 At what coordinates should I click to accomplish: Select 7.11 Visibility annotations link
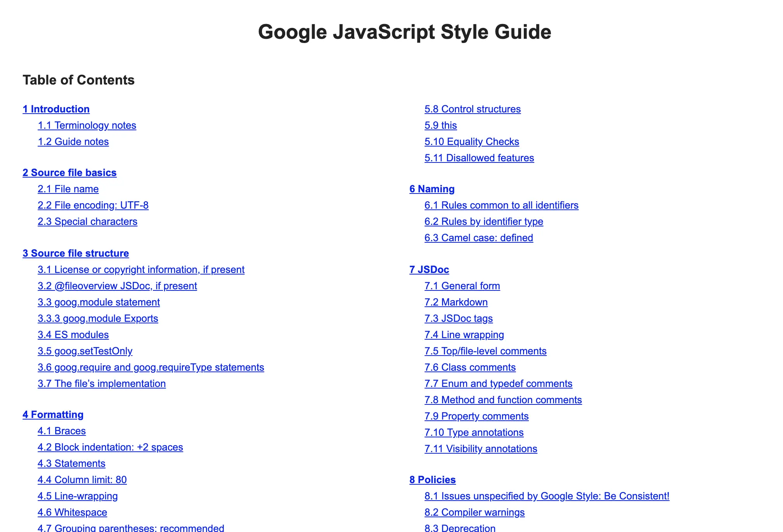pos(481,449)
